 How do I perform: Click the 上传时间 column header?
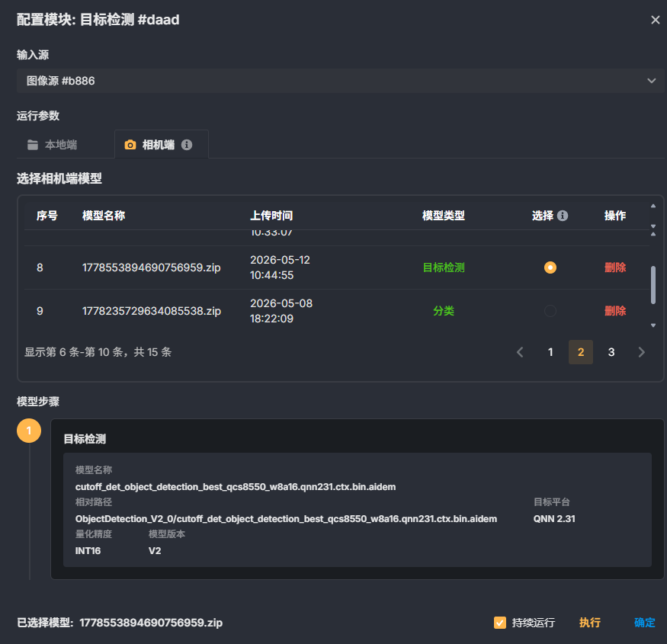click(271, 216)
